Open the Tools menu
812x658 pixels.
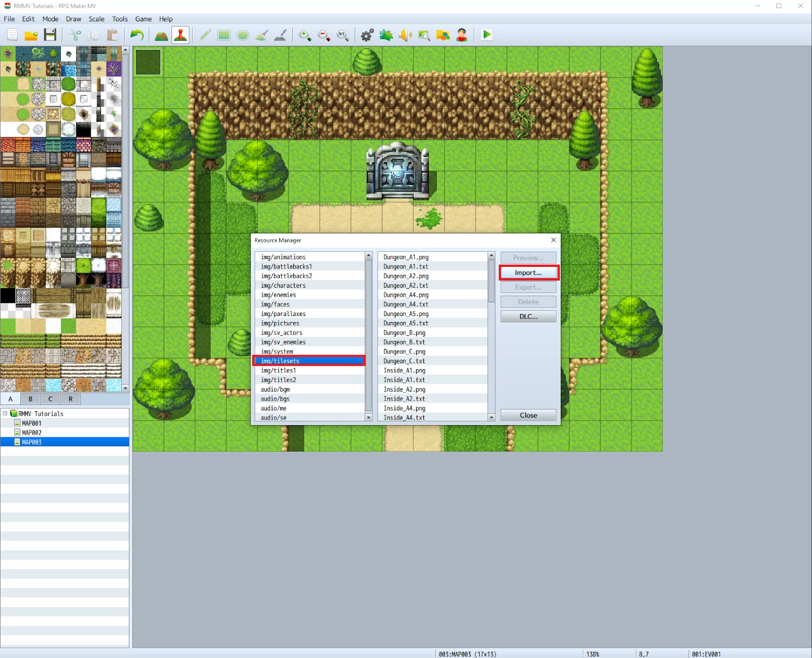pos(120,19)
